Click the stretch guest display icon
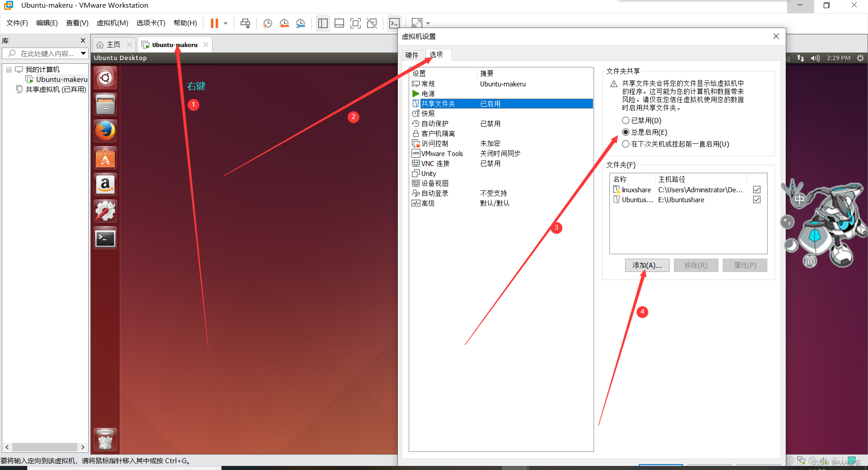868x470 pixels. click(417, 23)
